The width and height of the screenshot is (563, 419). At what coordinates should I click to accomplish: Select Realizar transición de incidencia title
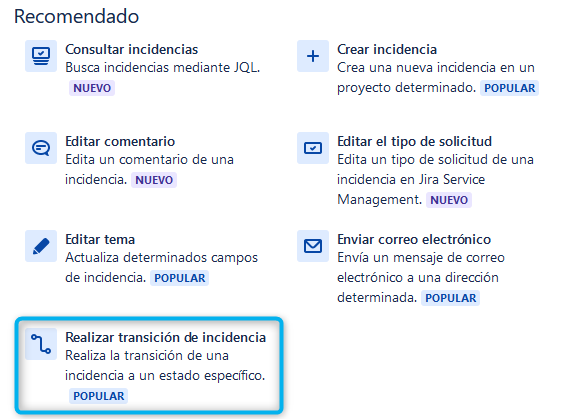coord(166,337)
